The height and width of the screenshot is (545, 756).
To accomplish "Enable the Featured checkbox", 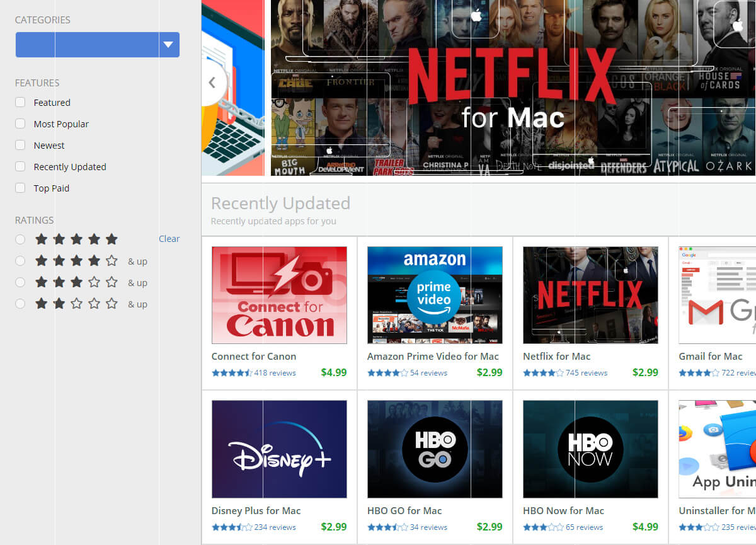I will (x=20, y=102).
